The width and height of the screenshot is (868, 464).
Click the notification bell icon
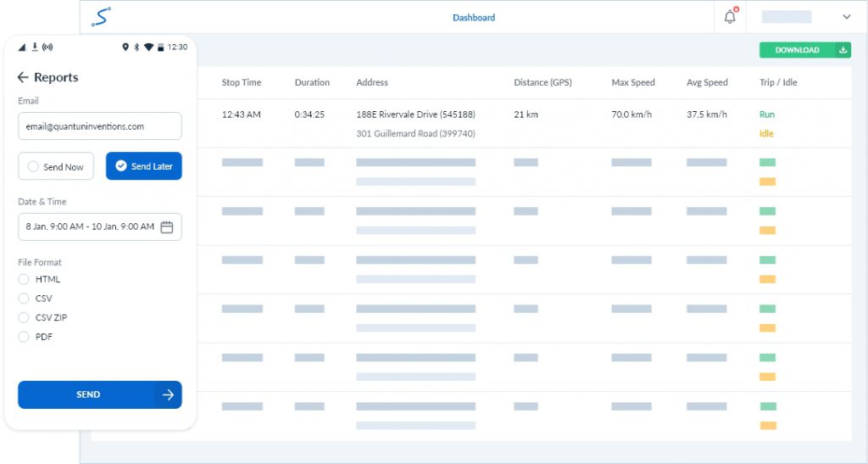point(730,17)
